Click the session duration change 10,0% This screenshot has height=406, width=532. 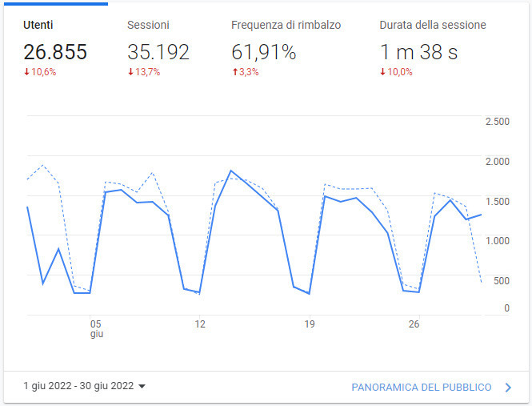tap(396, 72)
